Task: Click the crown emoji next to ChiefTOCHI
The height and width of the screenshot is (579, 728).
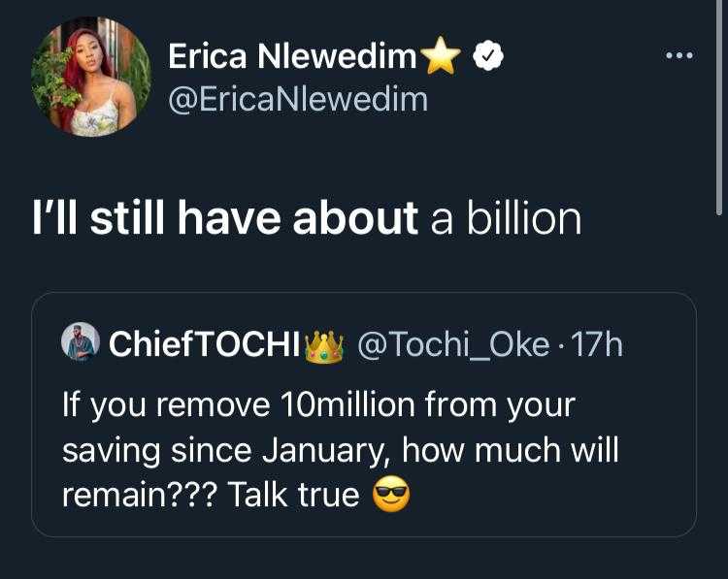Action: [324, 344]
